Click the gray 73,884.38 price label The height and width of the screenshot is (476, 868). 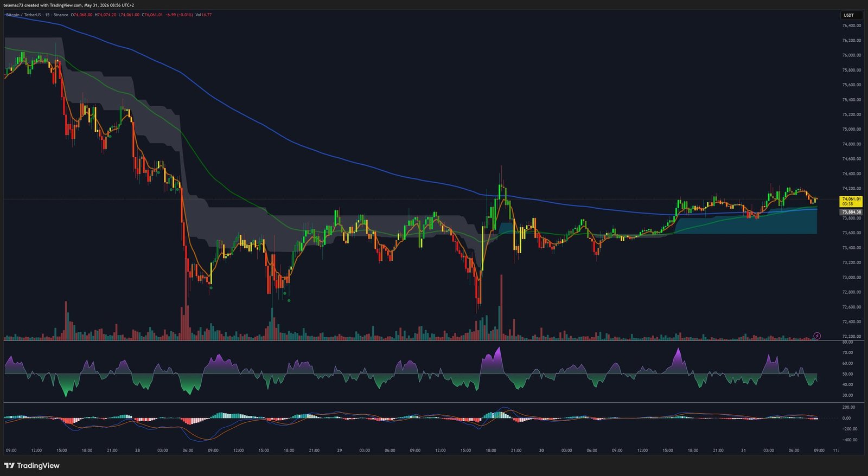851,212
